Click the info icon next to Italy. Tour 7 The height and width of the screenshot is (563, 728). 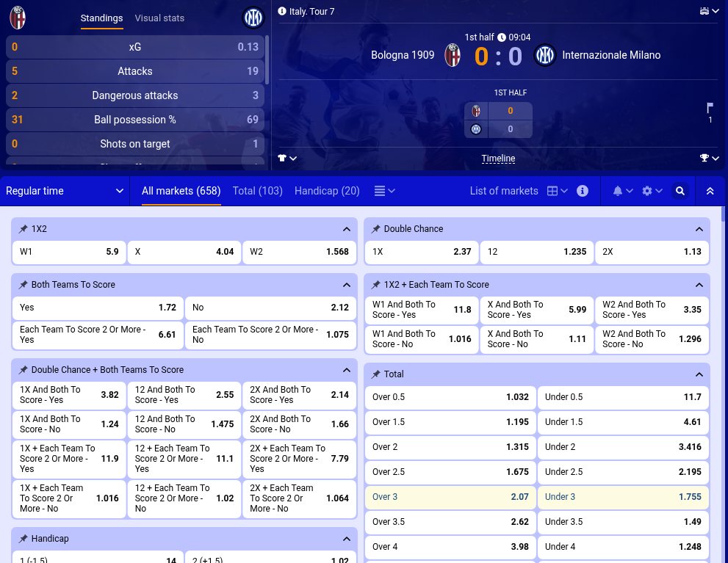pyautogui.click(x=282, y=11)
